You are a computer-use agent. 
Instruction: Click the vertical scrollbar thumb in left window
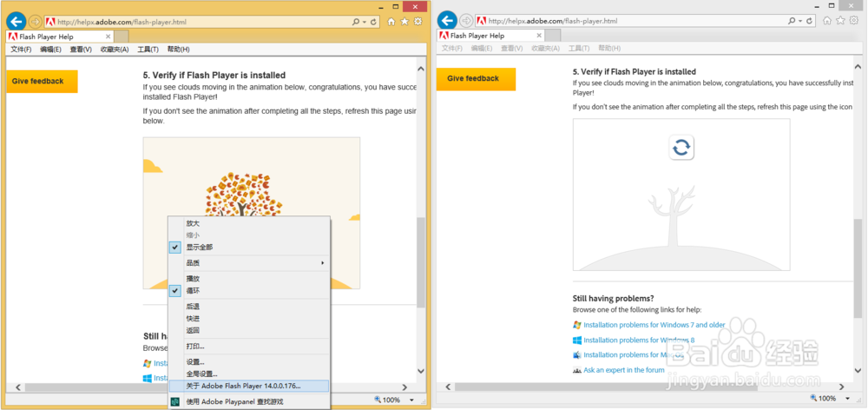tap(421, 262)
